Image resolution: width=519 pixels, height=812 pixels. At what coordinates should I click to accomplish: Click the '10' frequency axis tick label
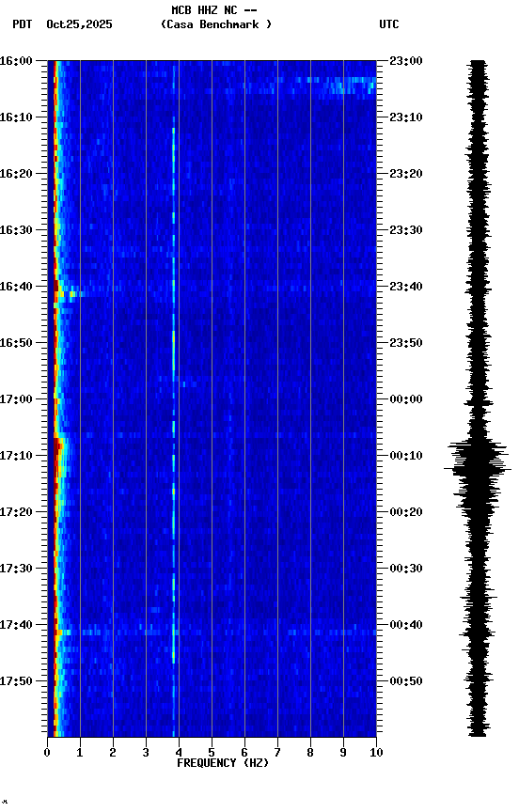point(376,753)
